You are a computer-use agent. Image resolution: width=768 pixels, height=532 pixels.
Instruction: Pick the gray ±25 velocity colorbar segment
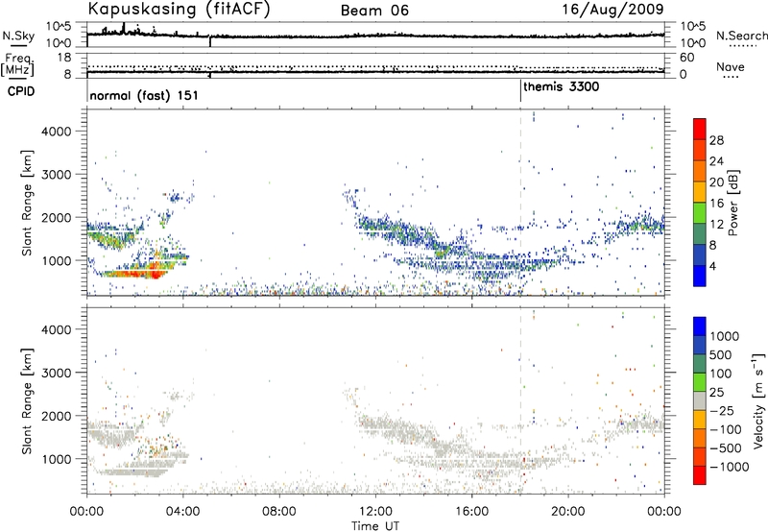700,400
